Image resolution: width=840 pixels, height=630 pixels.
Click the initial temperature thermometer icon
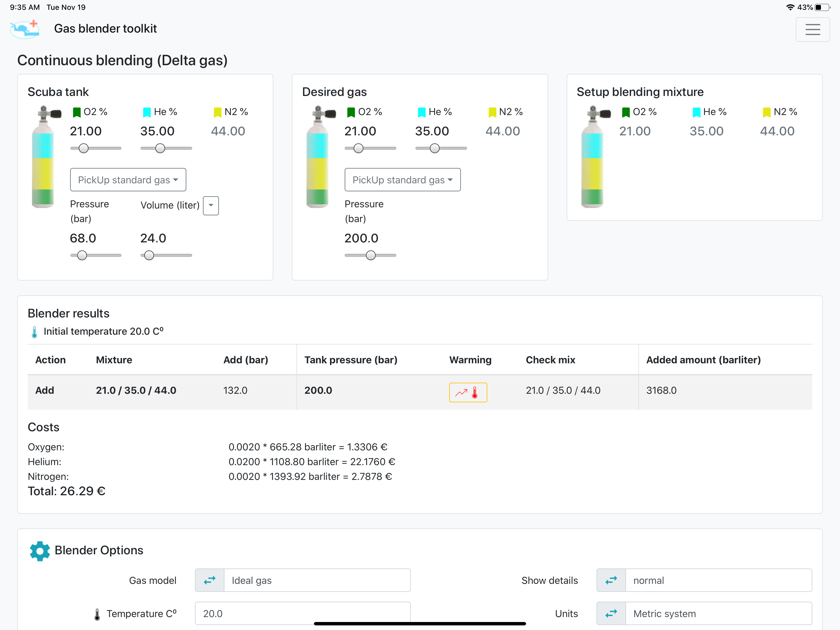tap(34, 332)
